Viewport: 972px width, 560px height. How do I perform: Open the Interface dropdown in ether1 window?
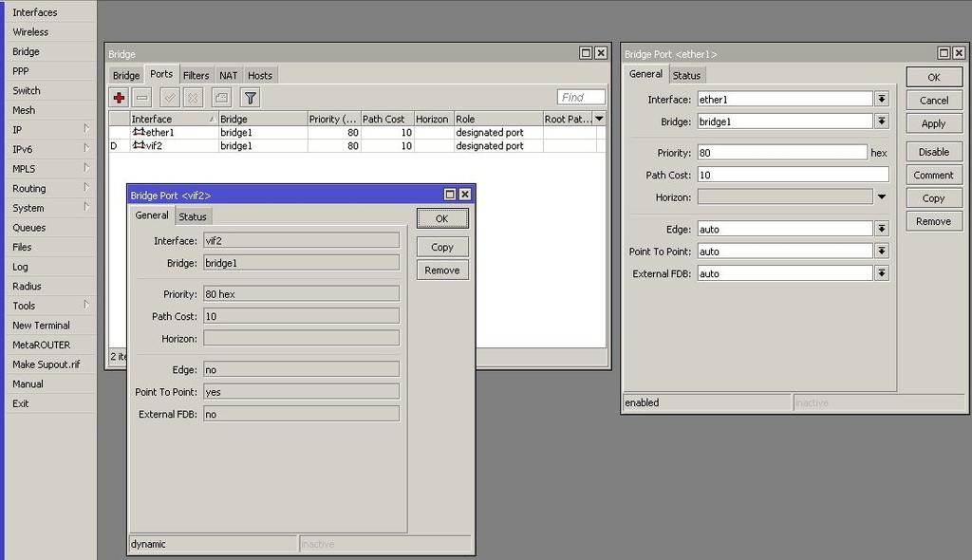tap(882, 99)
